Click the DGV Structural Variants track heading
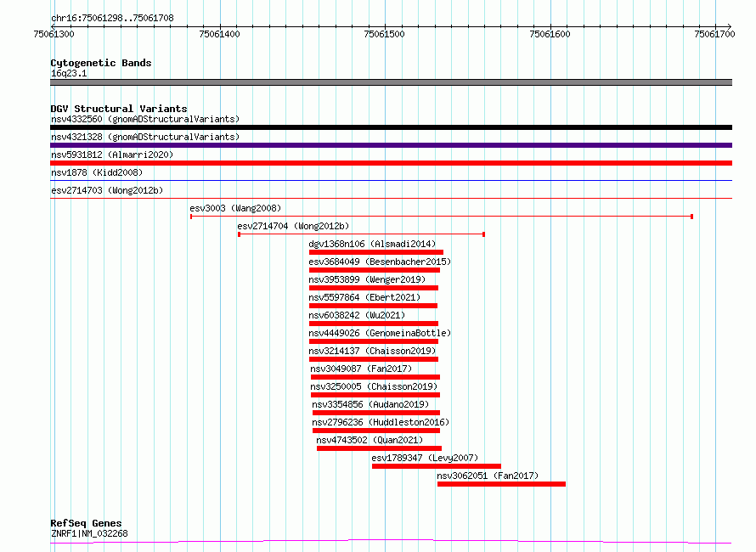The height and width of the screenshot is (552, 756). click(119, 109)
